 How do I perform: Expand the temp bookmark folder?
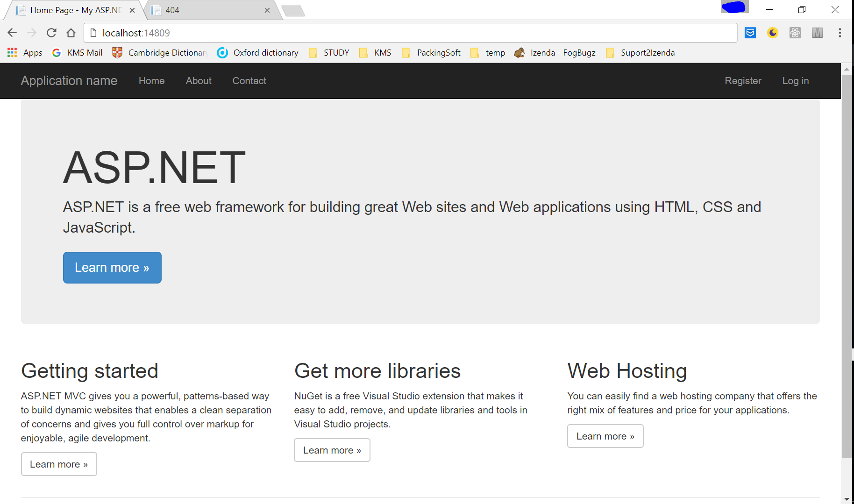coord(488,53)
